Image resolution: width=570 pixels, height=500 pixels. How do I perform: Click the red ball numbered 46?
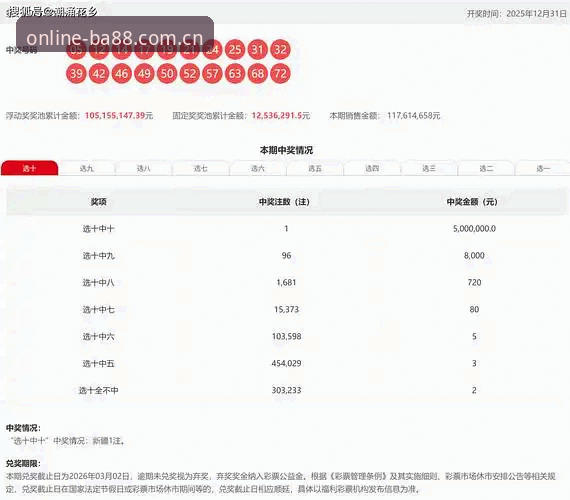[x=121, y=73]
